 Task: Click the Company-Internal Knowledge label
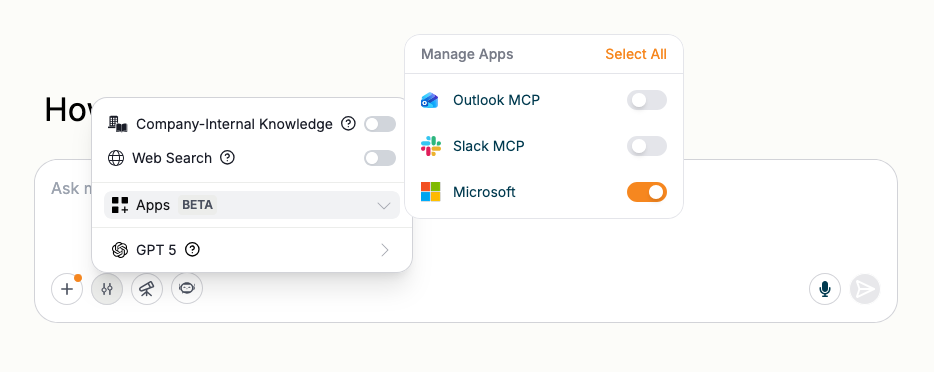(x=234, y=124)
